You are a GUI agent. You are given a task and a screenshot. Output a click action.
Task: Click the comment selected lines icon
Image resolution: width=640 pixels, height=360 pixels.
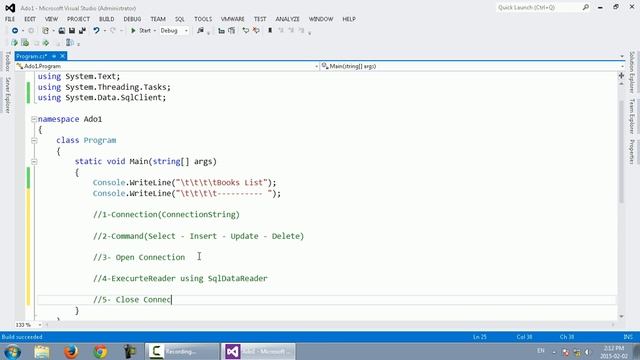click(x=246, y=31)
